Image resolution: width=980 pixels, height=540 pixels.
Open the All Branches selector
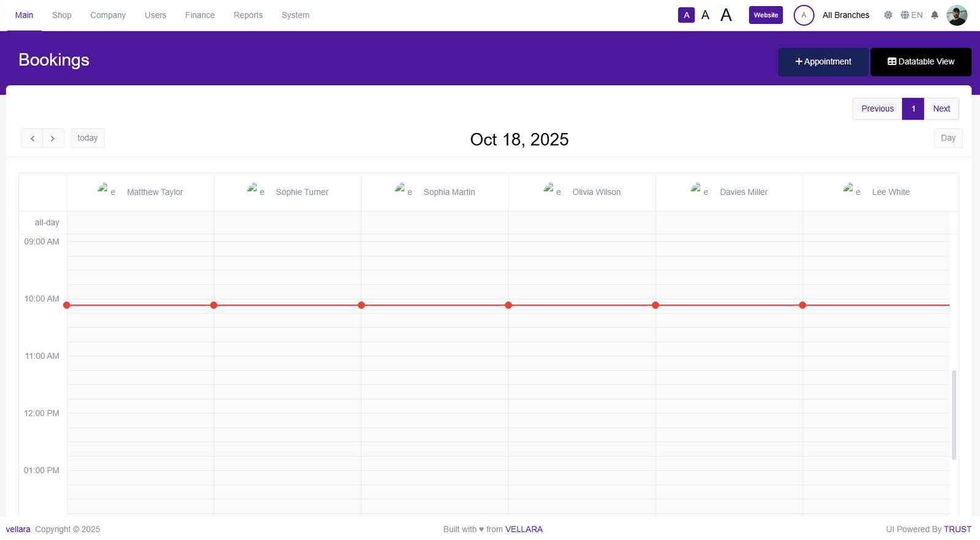[x=845, y=15]
